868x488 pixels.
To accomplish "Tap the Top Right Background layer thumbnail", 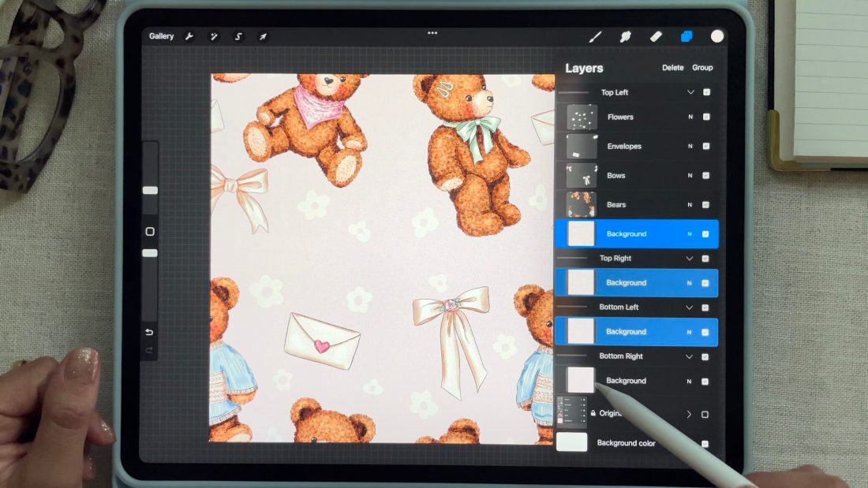I will point(581,283).
